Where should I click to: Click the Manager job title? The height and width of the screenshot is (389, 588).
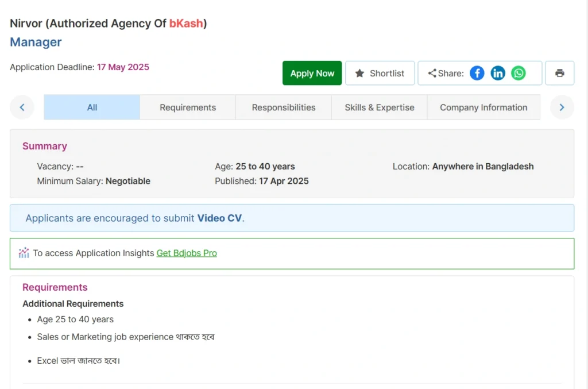(x=36, y=42)
